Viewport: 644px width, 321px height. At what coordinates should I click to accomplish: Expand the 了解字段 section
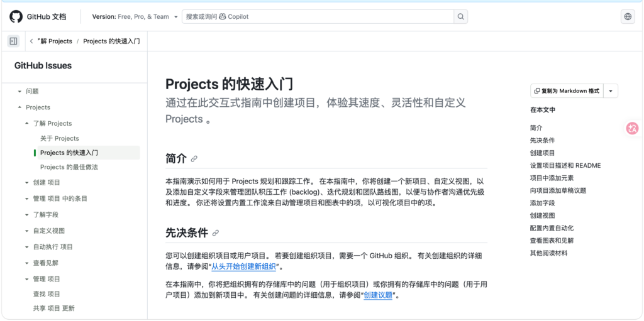coord(27,215)
